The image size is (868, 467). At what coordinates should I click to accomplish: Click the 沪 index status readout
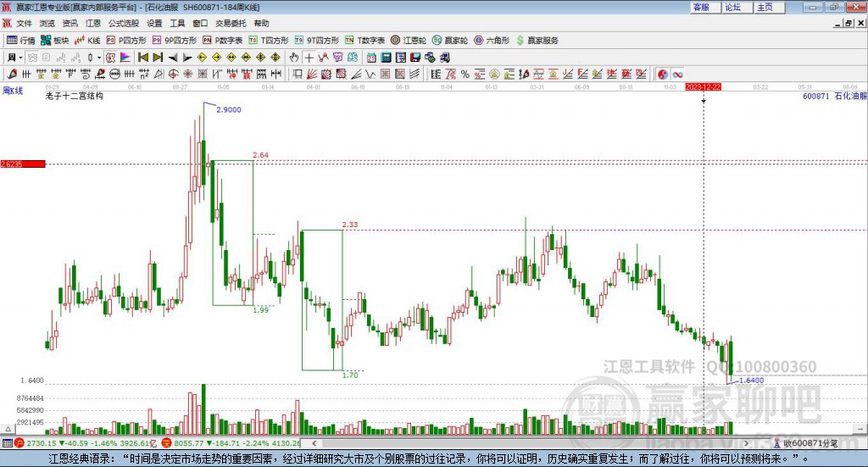tap(86, 443)
